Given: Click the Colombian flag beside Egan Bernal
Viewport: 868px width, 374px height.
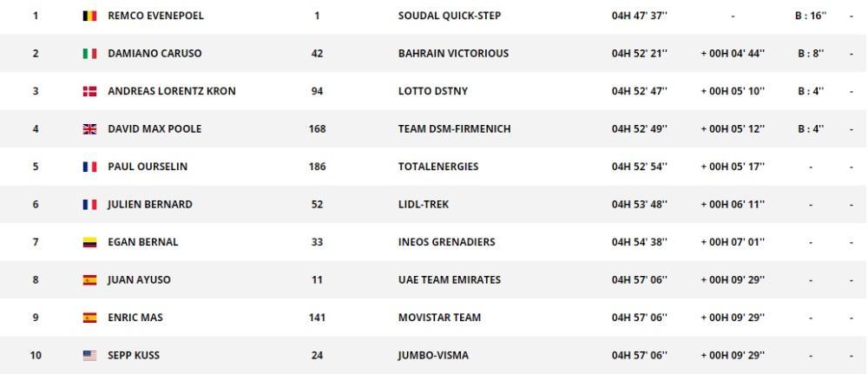Looking at the screenshot, I should pyautogui.click(x=89, y=242).
